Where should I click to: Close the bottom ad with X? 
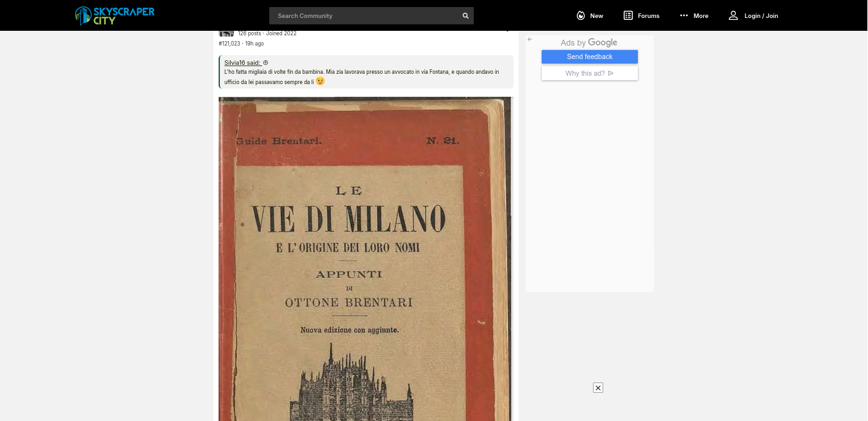pyautogui.click(x=598, y=388)
